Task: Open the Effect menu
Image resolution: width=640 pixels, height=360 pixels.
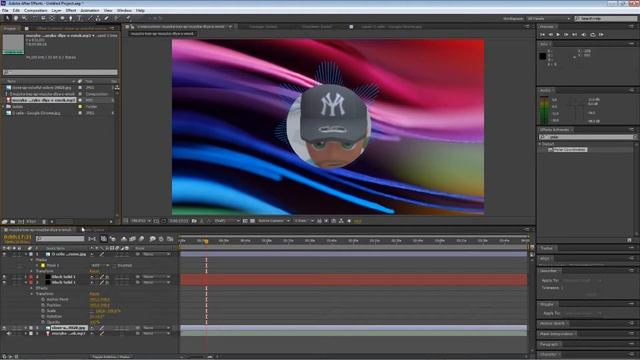Action: coord(71,10)
